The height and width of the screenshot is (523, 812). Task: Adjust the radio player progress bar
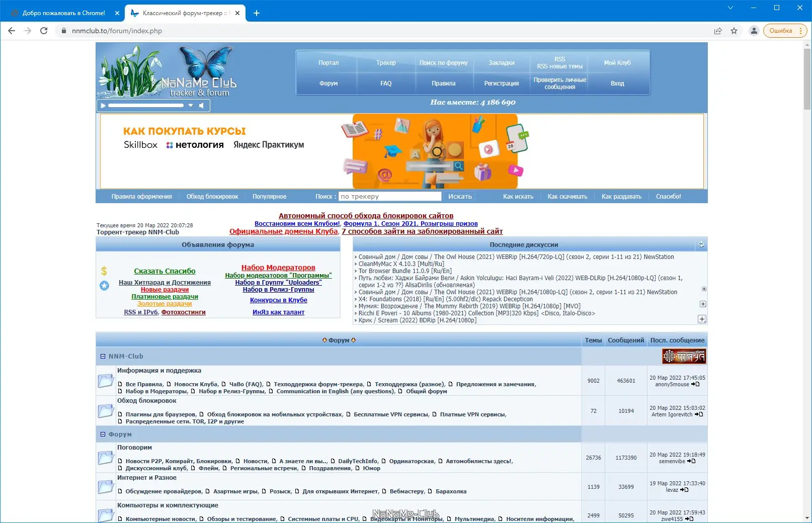[146, 106]
